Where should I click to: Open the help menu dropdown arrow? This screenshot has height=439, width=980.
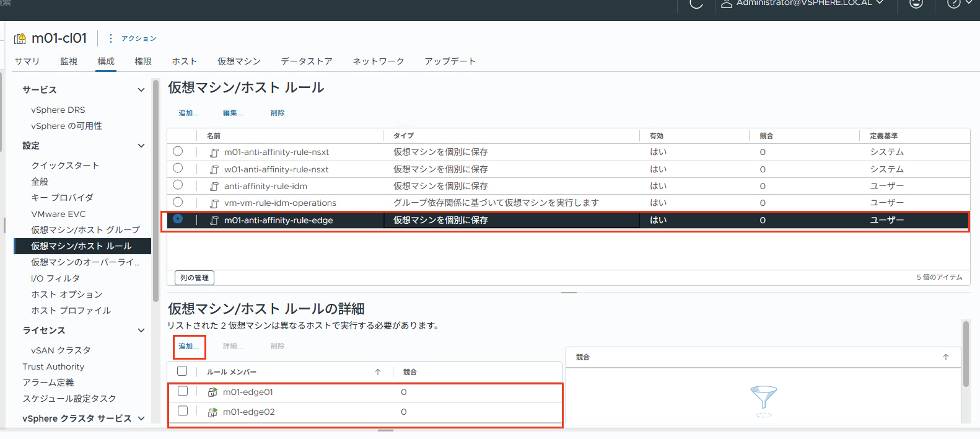pos(969,2)
